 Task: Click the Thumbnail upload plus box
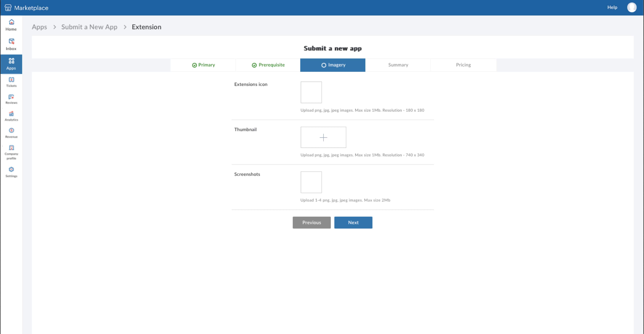point(323,137)
